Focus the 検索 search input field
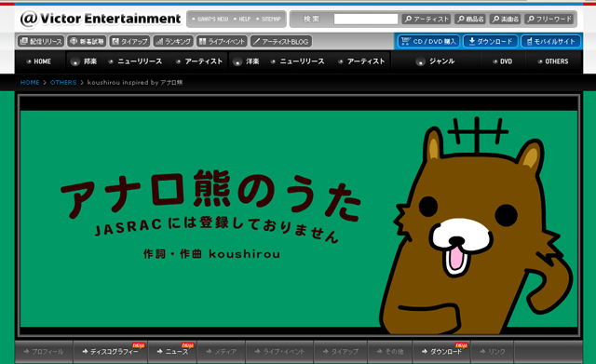 (x=366, y=19)
